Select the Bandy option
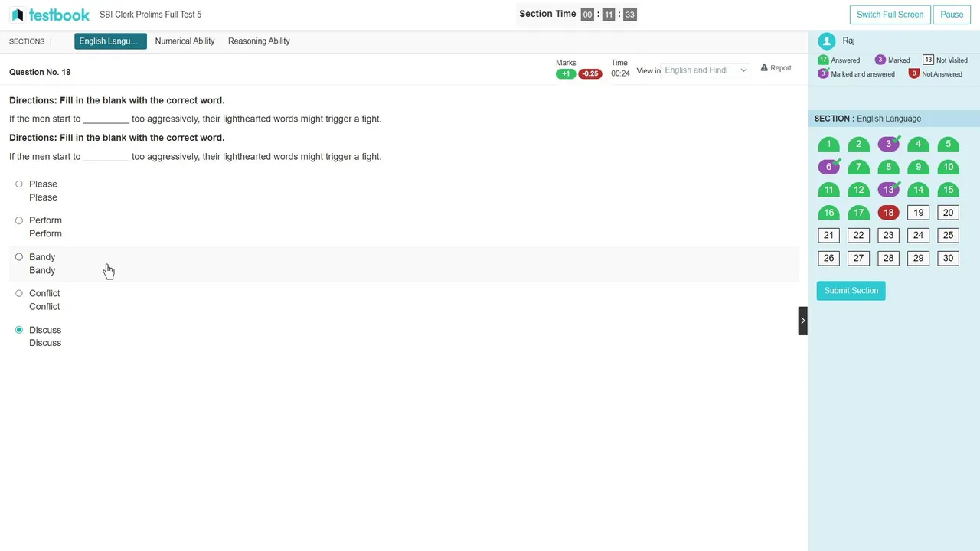980x551 pixels. (x=19, y=257)
